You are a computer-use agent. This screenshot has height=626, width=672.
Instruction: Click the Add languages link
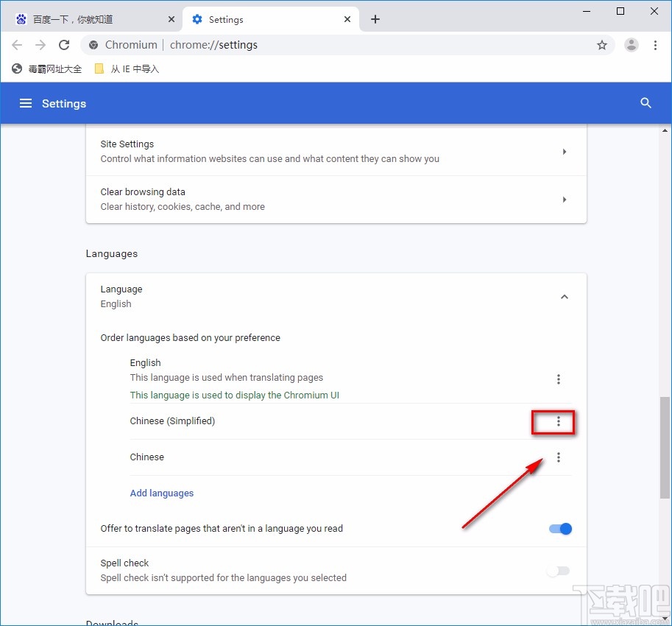(x=162, y=493)
